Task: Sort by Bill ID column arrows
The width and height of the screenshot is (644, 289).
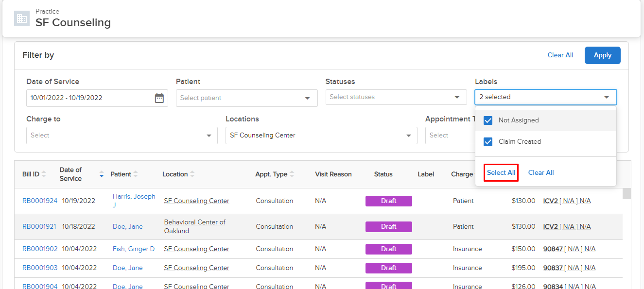Action: (44, 174)
